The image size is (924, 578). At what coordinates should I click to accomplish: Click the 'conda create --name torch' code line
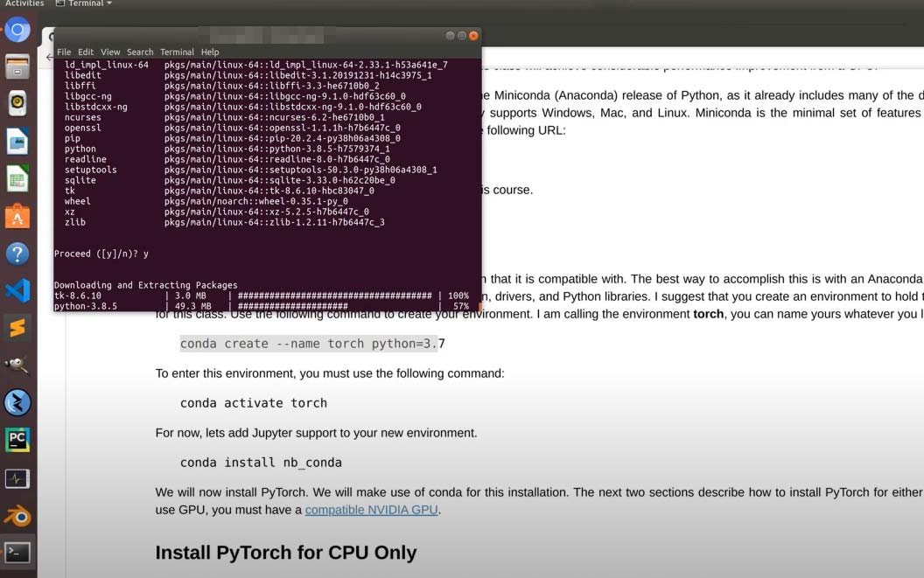click(312, 344)
